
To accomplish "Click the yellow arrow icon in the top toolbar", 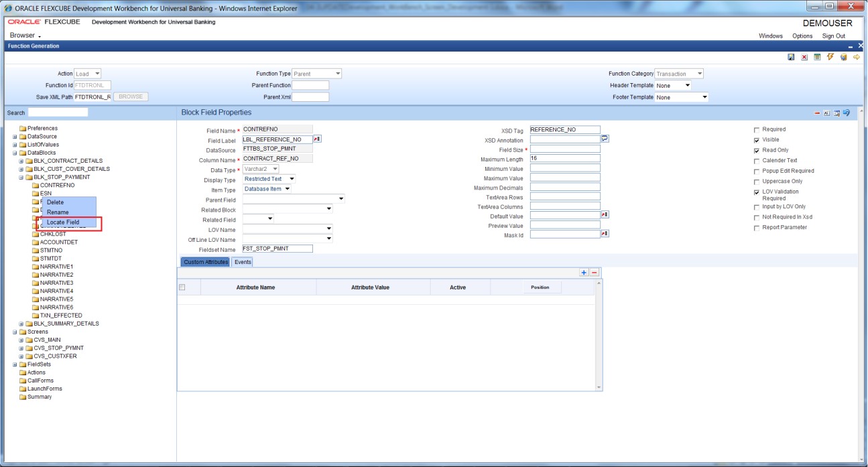I will 856,58.
